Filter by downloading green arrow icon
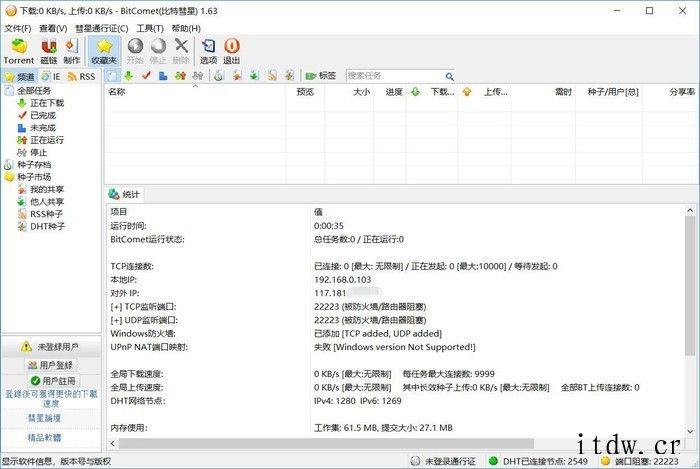The height and width of the screenshot is (469, 700). click(129, 76)
